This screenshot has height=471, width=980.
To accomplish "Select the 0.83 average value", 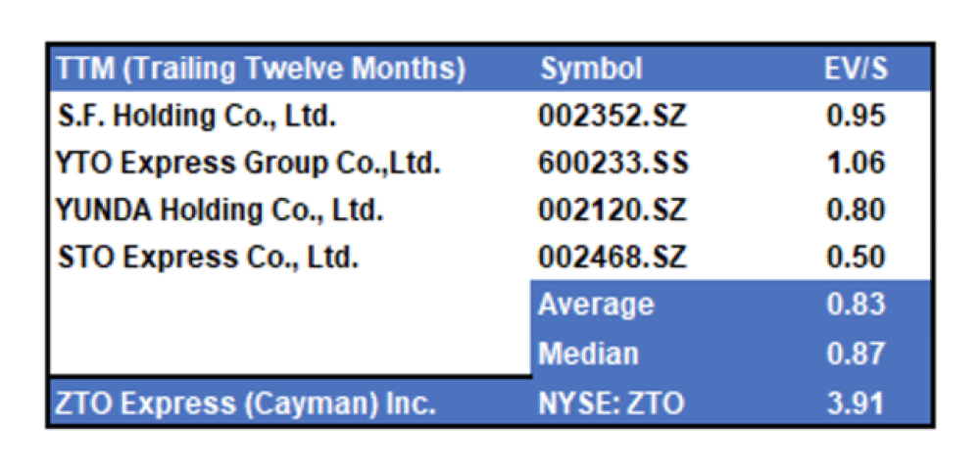I will click(x=856, y=305).
